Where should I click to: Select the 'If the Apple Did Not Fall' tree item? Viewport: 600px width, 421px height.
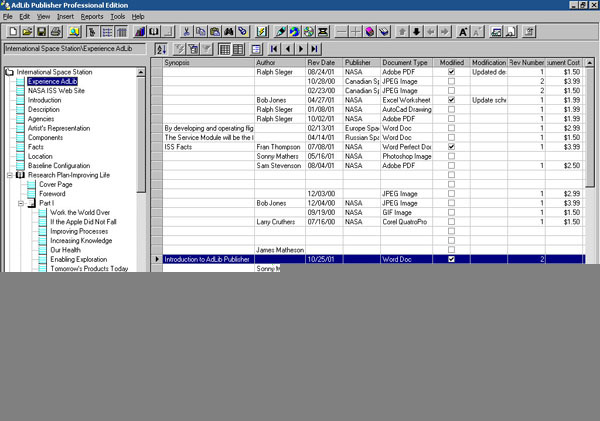pyautogui.click(x=83, y=222)
